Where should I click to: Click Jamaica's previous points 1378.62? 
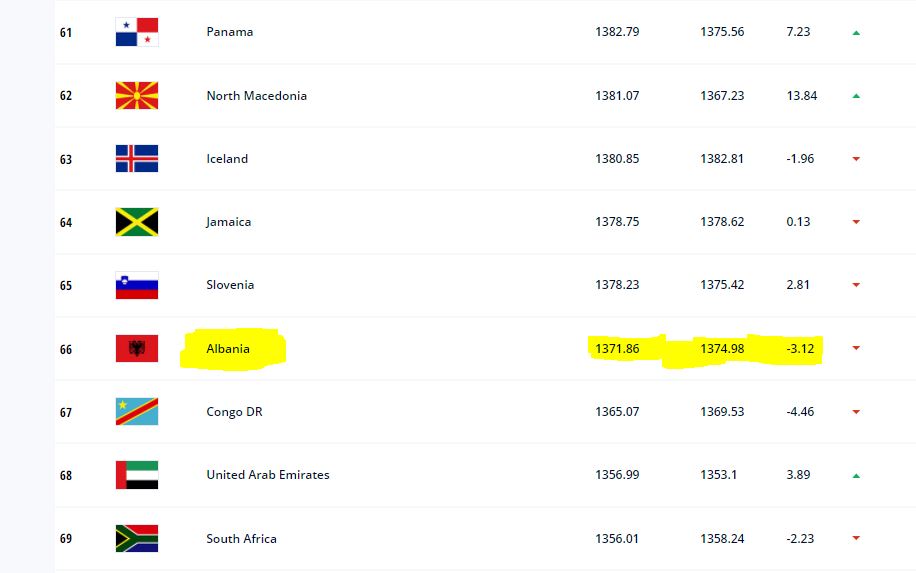pos(722,222)
